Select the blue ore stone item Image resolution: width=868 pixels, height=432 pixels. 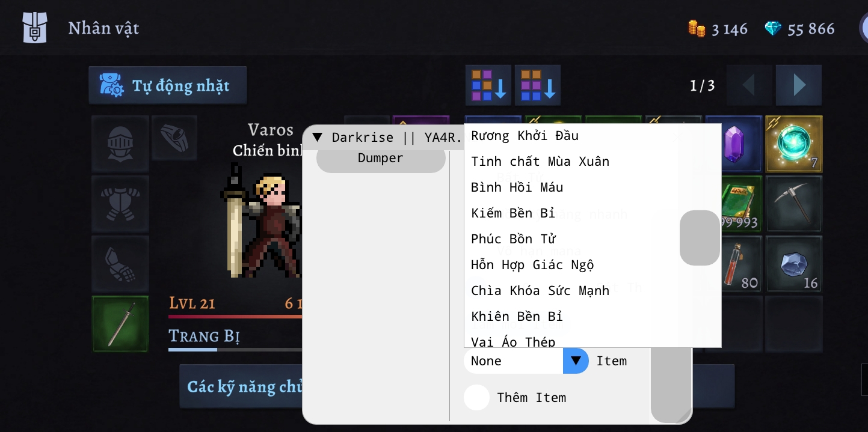(793, 264)
